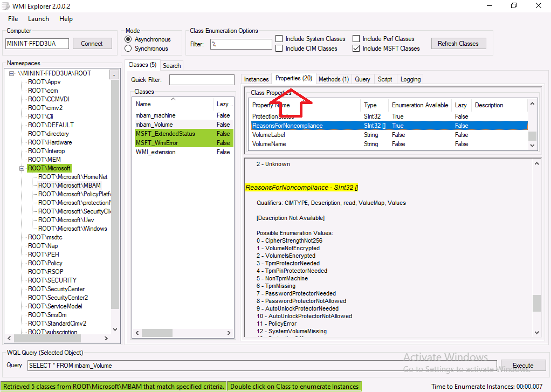Open the Script tab

pyautogui.click(x=385, y=79)
